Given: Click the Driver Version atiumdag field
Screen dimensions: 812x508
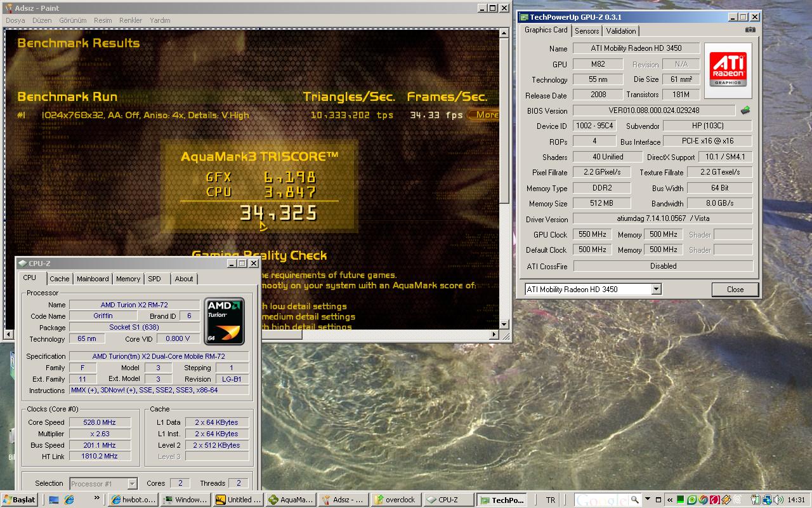Looking at the screenshot, I should (663, 219).
